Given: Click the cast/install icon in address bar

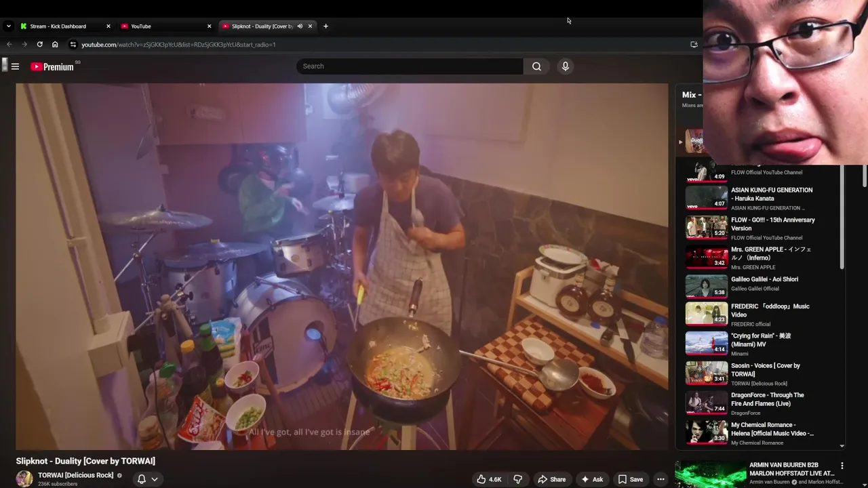Looking at the screenshot, I should pos(694,45).
